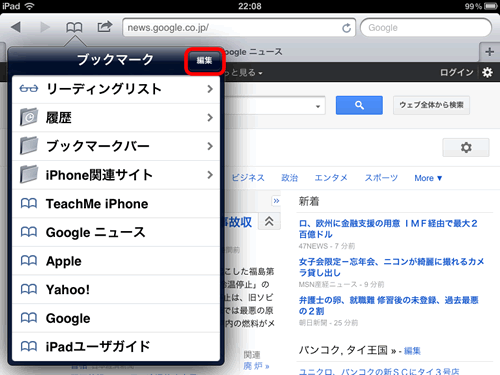This screenshot has width=500, height=375.
Task: Expand iPhone関連サイト chevron
Action: 210,175
